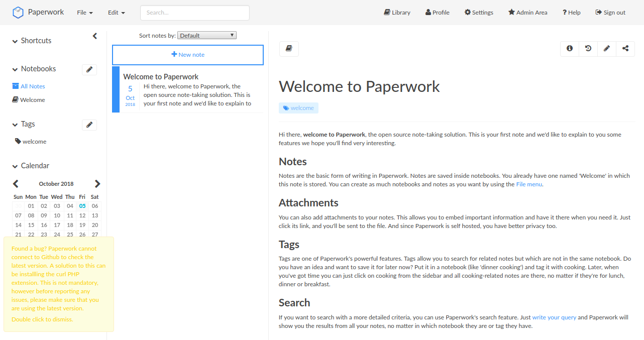Click the Search heading in the note

click(x=294, y=303)
